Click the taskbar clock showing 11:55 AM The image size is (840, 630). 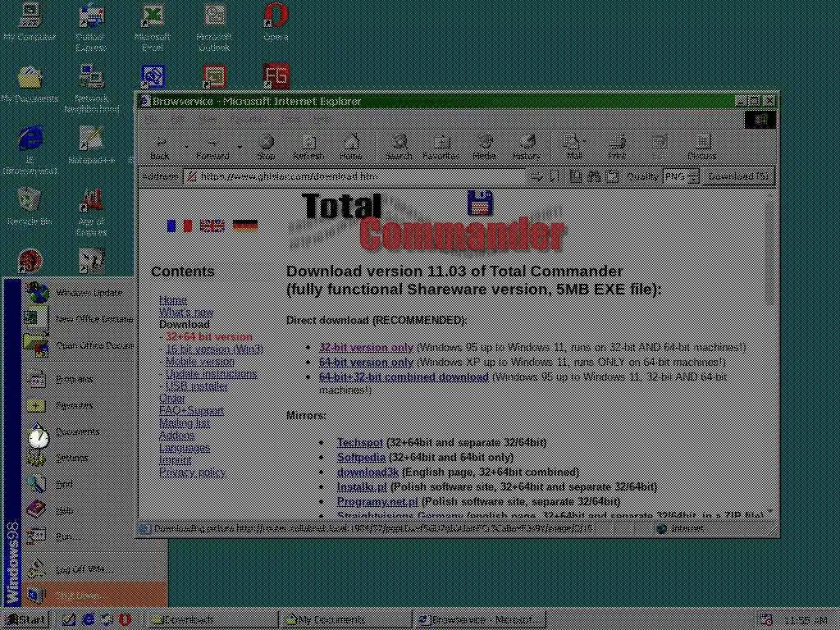click(x=806, y=620)
